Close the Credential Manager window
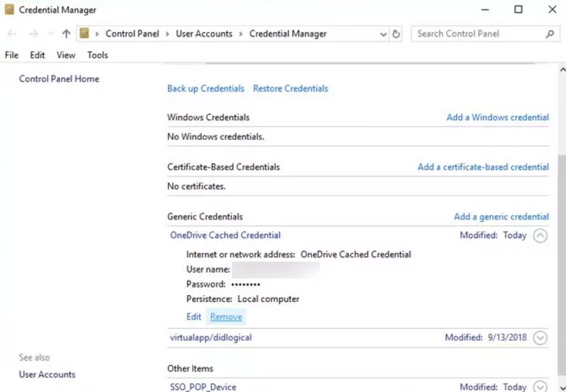This screenshot has width=566, height=392. (553, 9)
